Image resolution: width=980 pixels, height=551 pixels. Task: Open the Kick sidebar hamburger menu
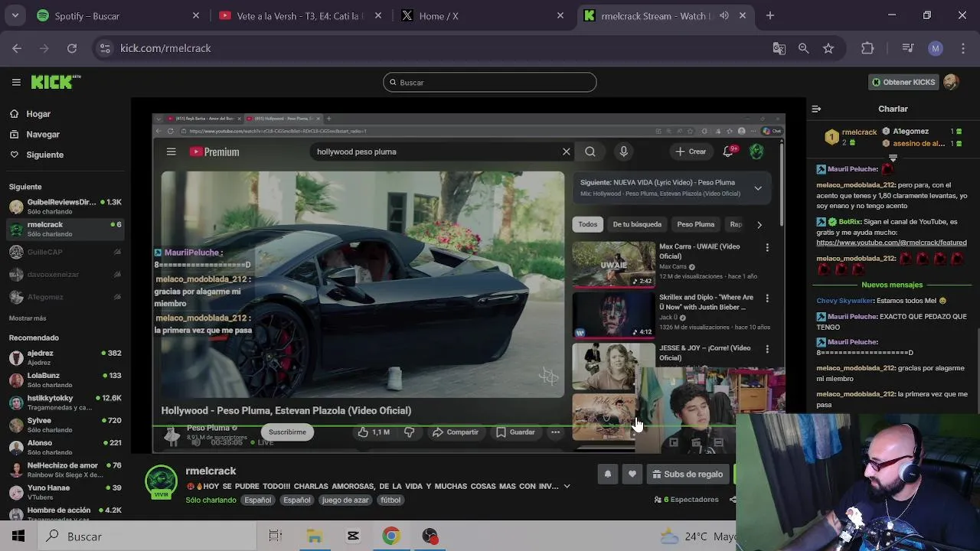[16, 82]
